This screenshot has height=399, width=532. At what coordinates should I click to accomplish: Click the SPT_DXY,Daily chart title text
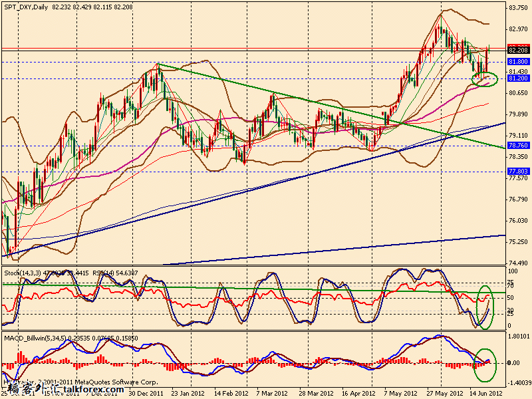(26, 7)
